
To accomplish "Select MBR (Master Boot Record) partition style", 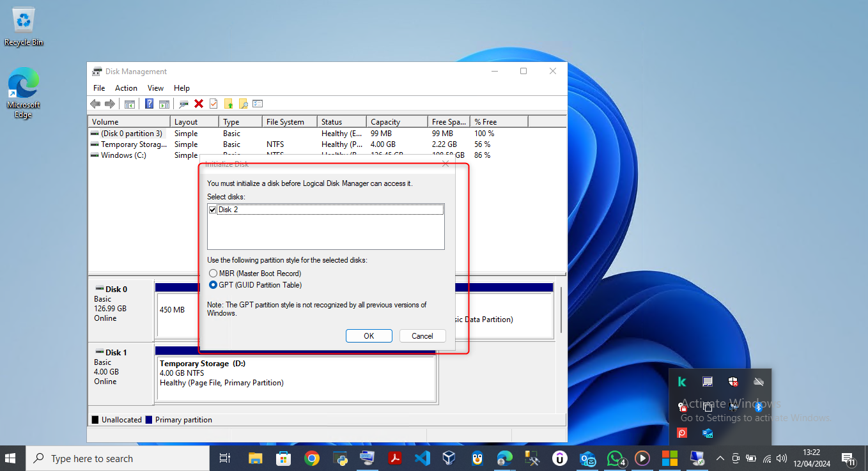I will [x=255, y=274].
